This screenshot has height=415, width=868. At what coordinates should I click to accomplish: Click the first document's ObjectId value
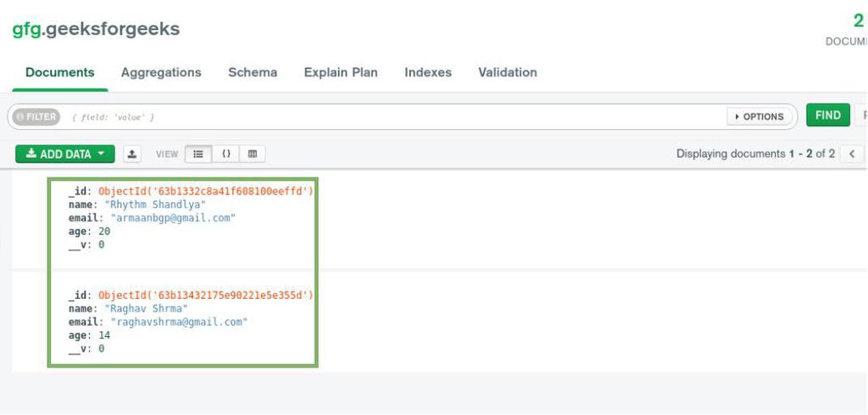(x=206, y=191)
